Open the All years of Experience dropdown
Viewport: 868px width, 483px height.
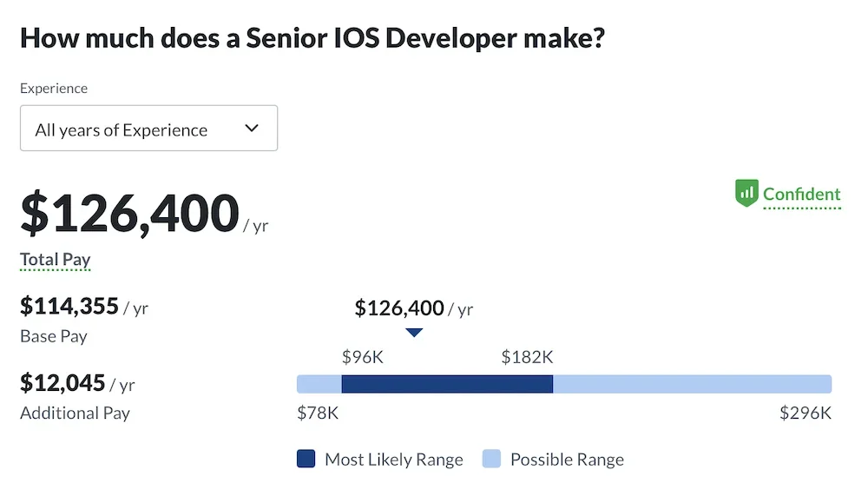(x=148, y=129)
